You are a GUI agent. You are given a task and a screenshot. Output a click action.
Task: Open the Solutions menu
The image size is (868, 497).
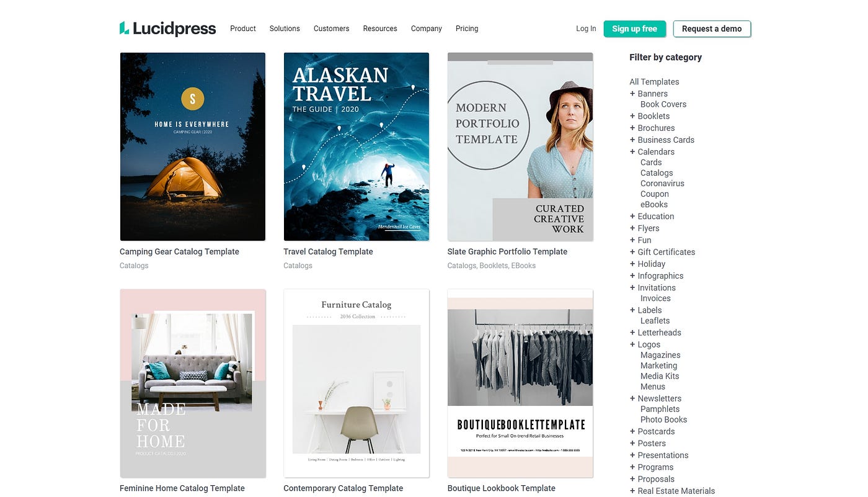[285, 29]
